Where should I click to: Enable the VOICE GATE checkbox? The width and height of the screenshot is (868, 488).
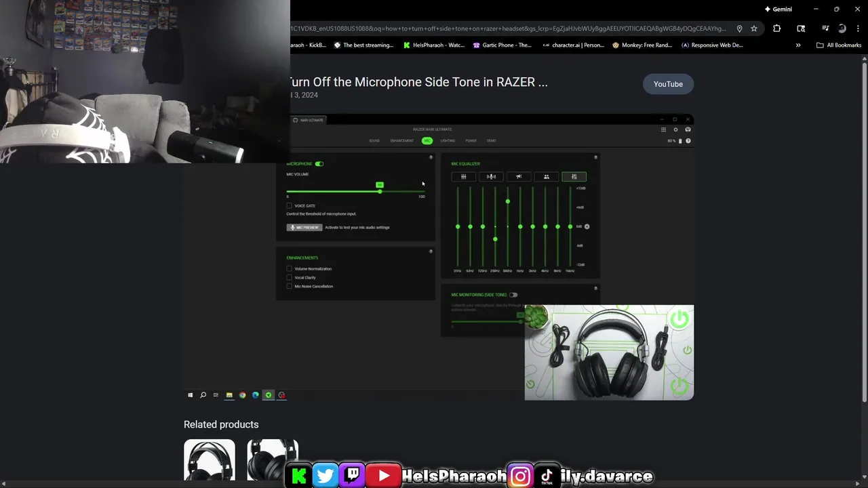point(290,205)
